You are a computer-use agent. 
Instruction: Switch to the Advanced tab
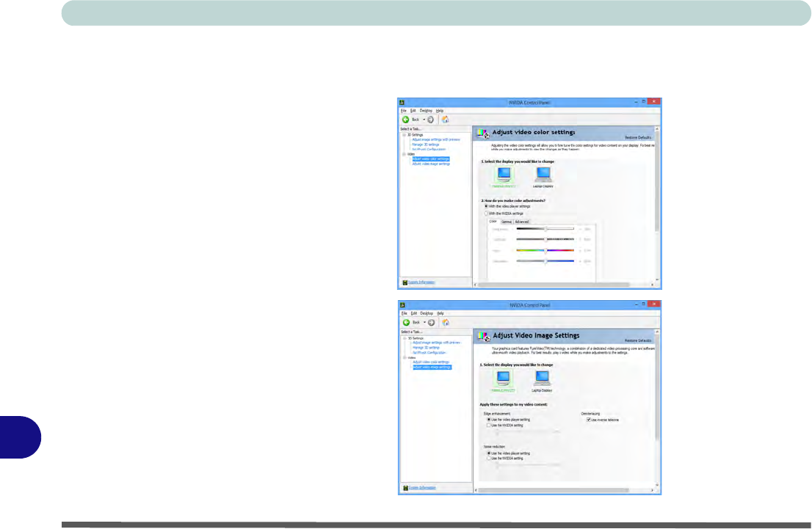coord(521,222)
